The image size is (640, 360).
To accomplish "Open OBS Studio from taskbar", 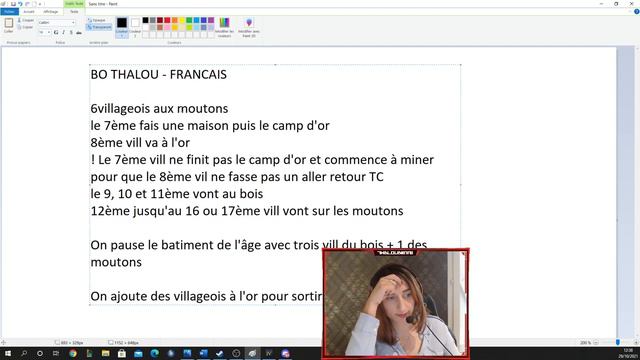I will [x=236, y=353].
